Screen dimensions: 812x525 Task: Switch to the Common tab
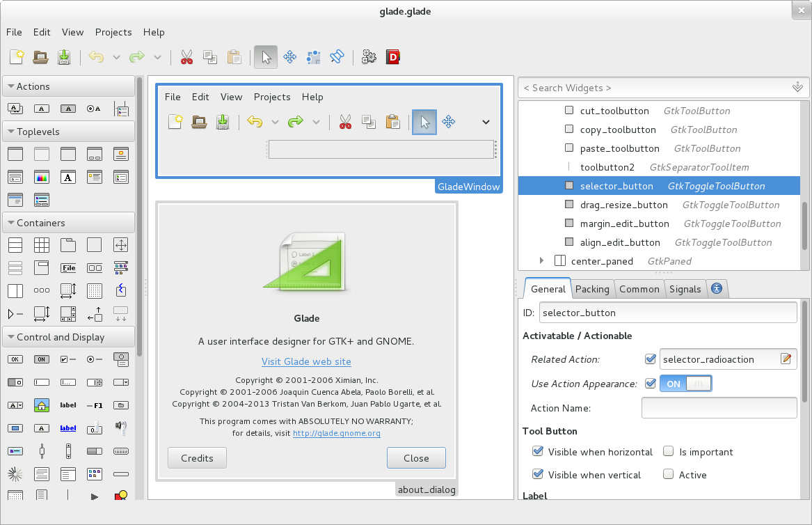tap(639, 289)
